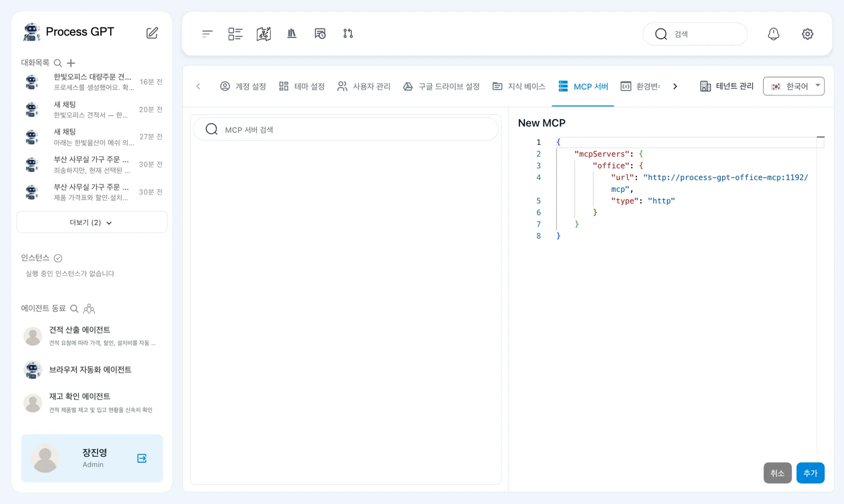Viewport: 844px width, 504px height.
Task: Select the 견적 산출 에이전트
Action: [x=92, y=336]
